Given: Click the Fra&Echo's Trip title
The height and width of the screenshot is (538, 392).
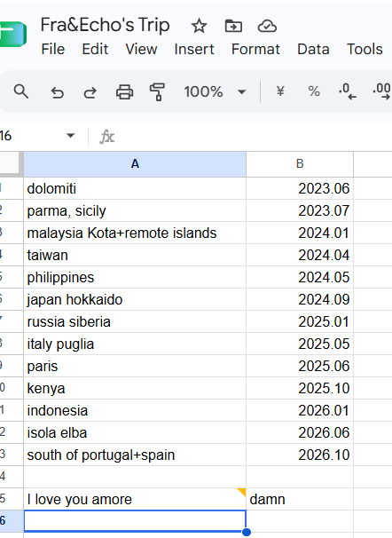Looking at the screenshot, I should click(x=106, y=25).
